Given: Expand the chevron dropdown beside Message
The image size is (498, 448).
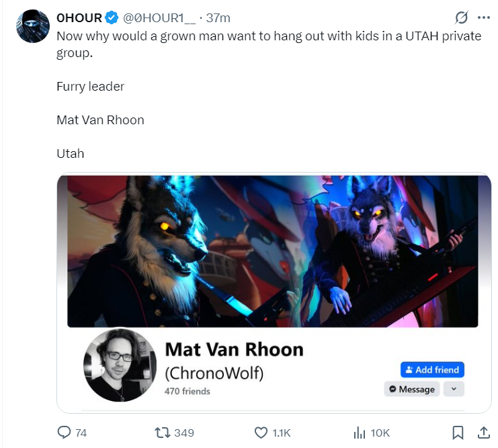Looking at the screenshot, I should (x=454, y=389).
